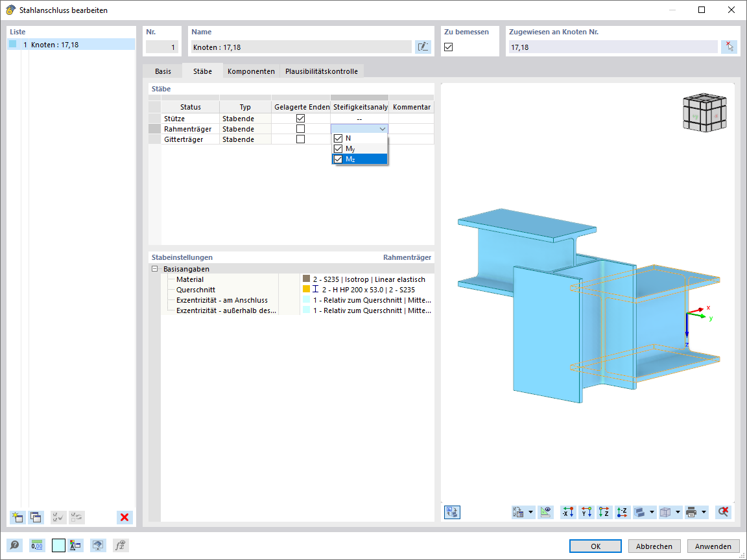The image size is (747, 560).
Task: Open the dropdown arrow next to the printer icon
Action: pos(704,512)
